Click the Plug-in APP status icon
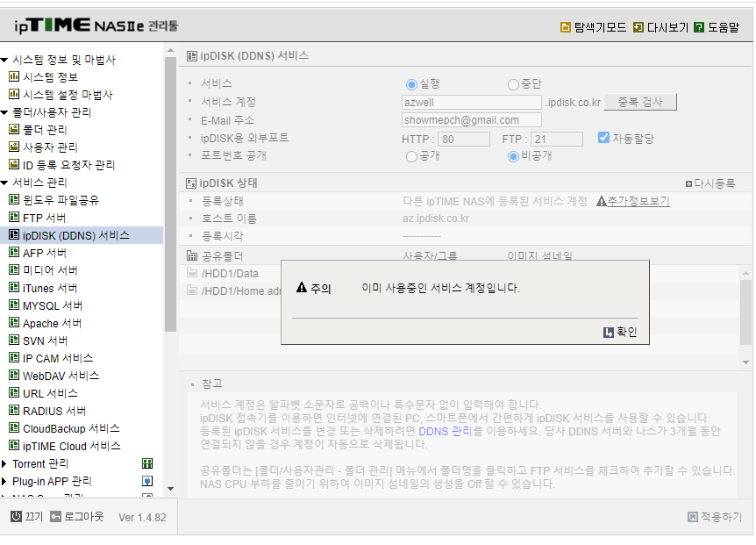The height and width of the screenshot is (545, 756). click(147, 481)
